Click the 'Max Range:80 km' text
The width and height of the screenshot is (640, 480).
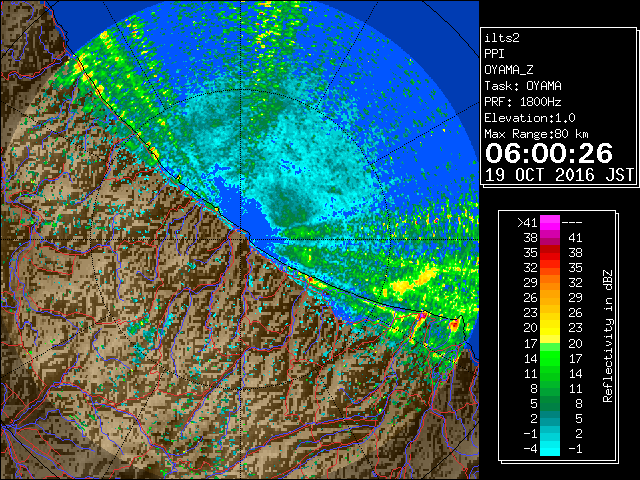pyautogui.click(x=536, y=134)
